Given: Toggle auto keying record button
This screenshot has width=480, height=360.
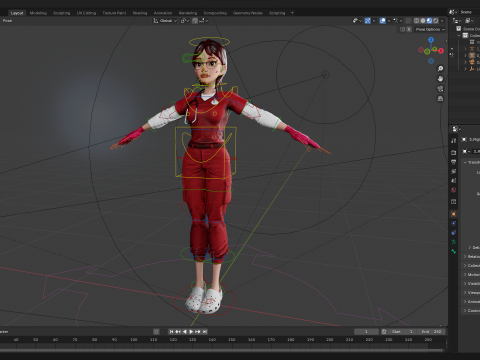Looking at the screenshot, I should [x=156, y=332].
